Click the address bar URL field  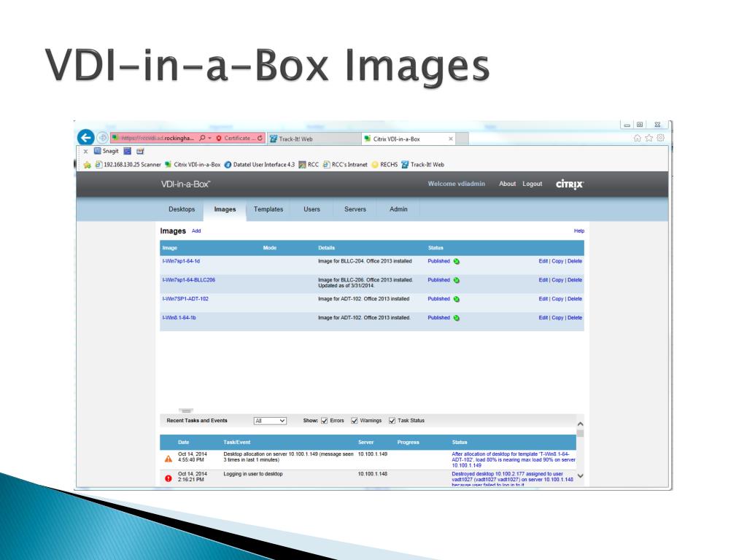(x=155, y=138)
